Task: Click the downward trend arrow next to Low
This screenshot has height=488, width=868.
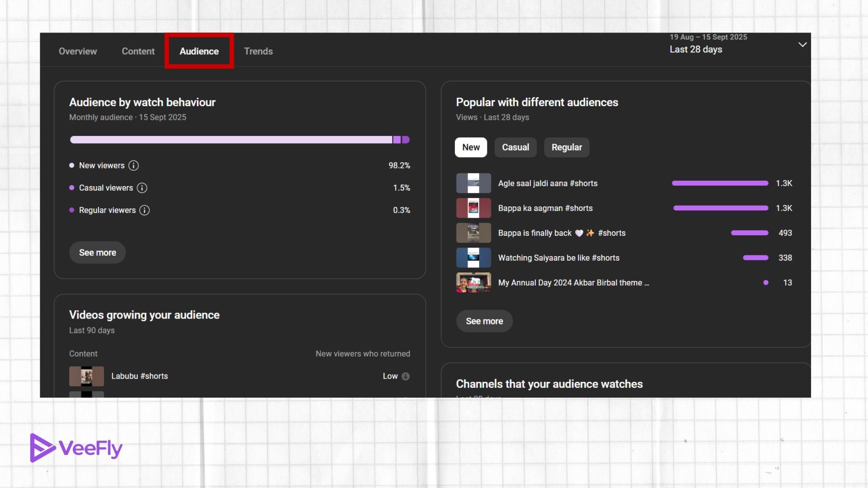Action: coord(406,376)
